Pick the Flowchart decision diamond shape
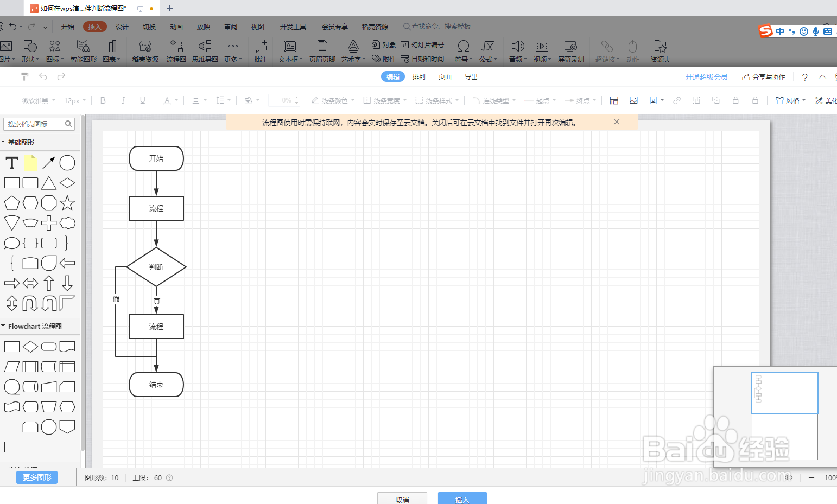837x504 pixels. [30, 347]
